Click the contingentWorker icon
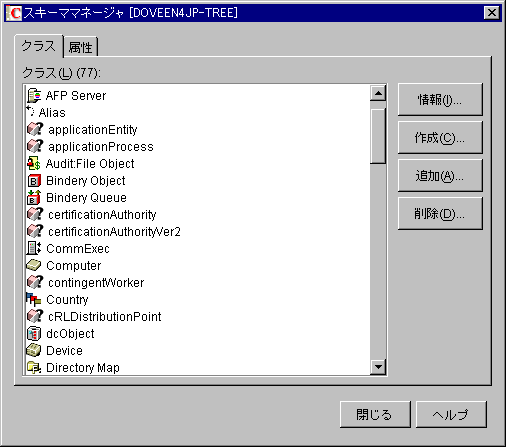 [35, 282]
